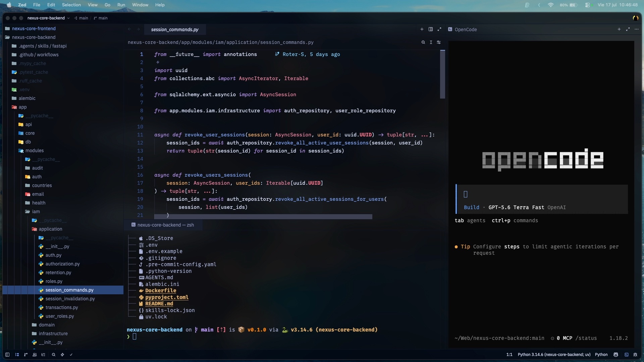Viewport: 644px width, 362px height.
Task: Click the Python language selector
Action: (601, 355)
